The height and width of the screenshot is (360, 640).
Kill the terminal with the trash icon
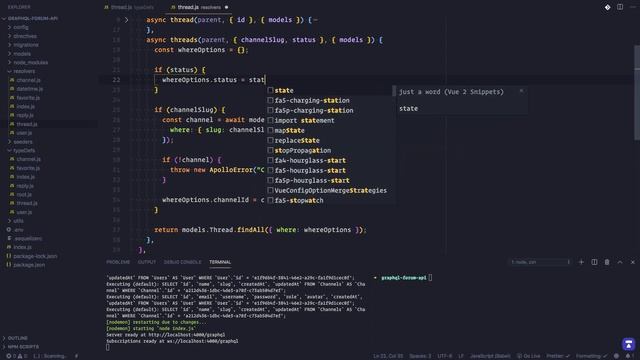[x=607, y=262]
